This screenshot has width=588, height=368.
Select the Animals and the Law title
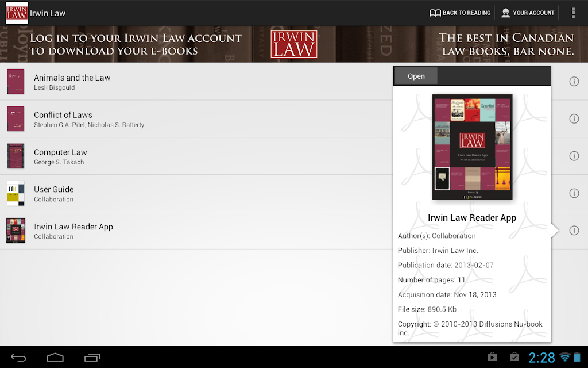(x=72, y=78)
